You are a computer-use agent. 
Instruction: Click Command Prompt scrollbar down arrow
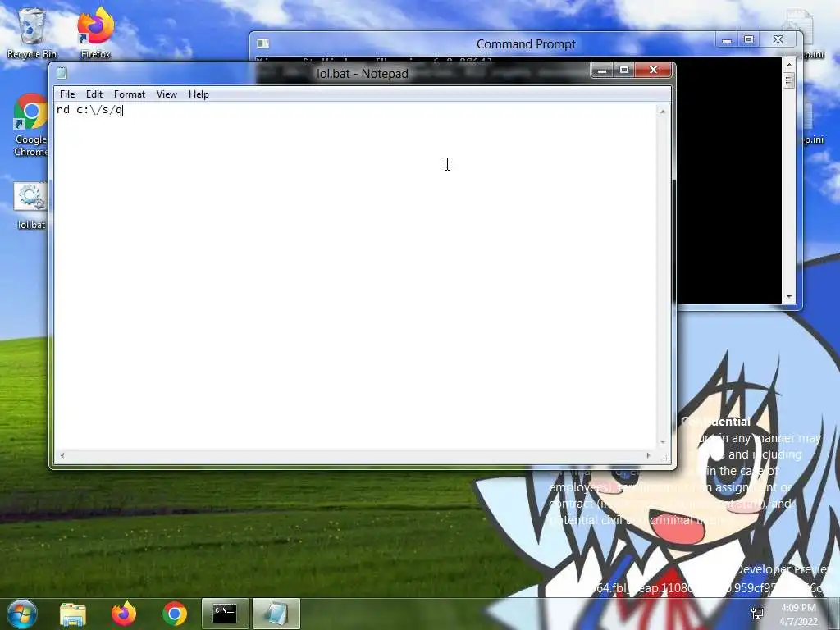click(788, 296)
